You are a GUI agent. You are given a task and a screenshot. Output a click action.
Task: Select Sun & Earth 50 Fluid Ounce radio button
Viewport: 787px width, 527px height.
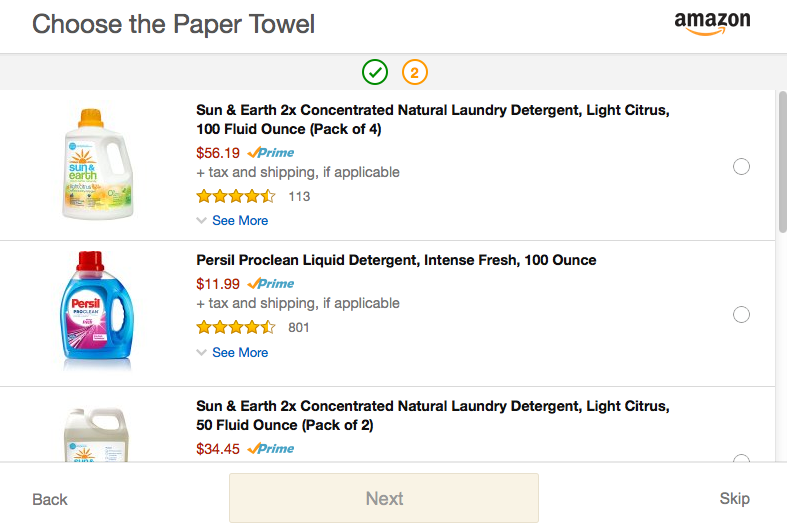(x=741, y=459)
